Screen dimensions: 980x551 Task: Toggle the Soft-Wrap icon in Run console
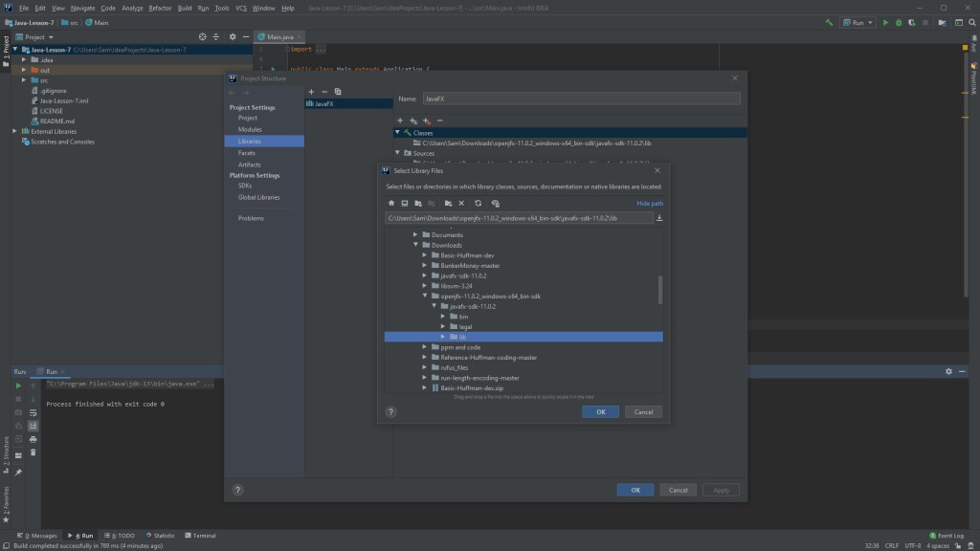pyautogui.click(x=33, y=412)
